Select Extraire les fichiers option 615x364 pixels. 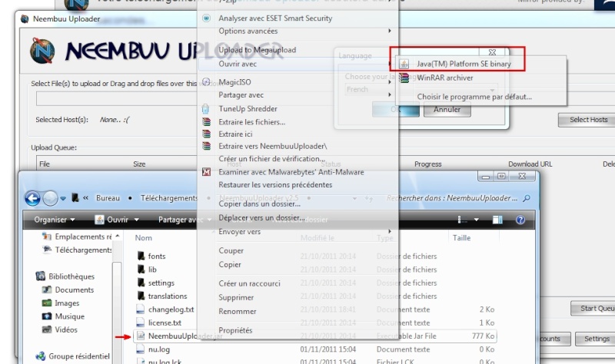tap(252, 122)
